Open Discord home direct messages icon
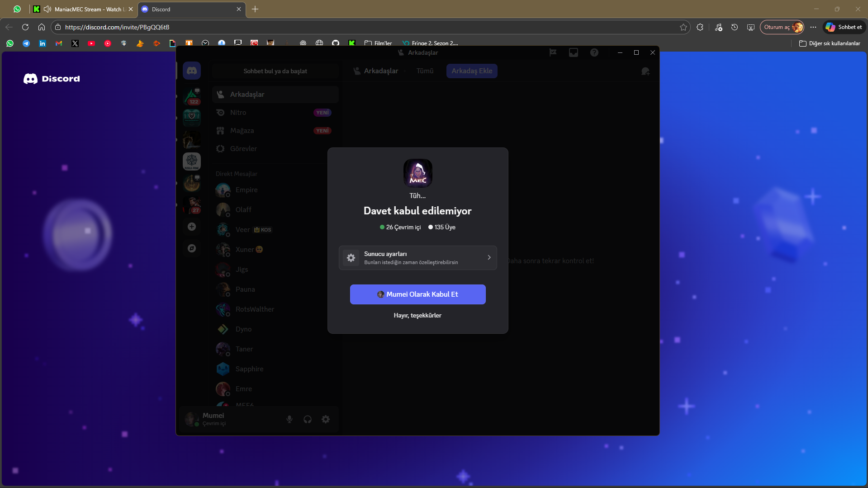The image size is (868, 488). (192, 71)
